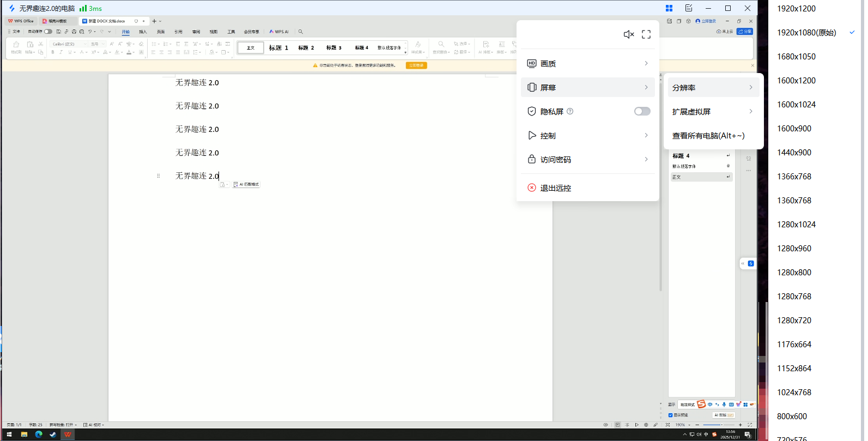Enter fullscreen from the remote control panel

tap(646, 34)
